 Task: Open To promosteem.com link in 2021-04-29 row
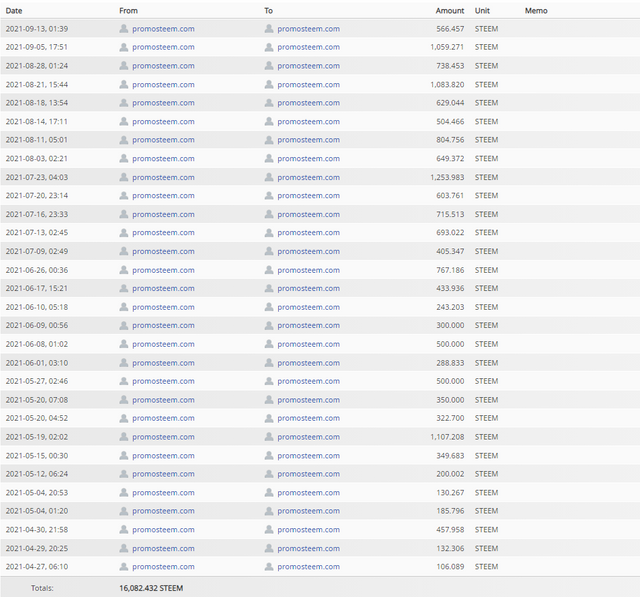point(309,549)
